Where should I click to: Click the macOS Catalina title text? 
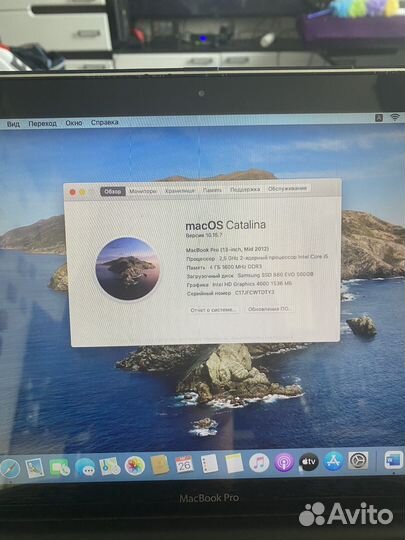(226, 226)
